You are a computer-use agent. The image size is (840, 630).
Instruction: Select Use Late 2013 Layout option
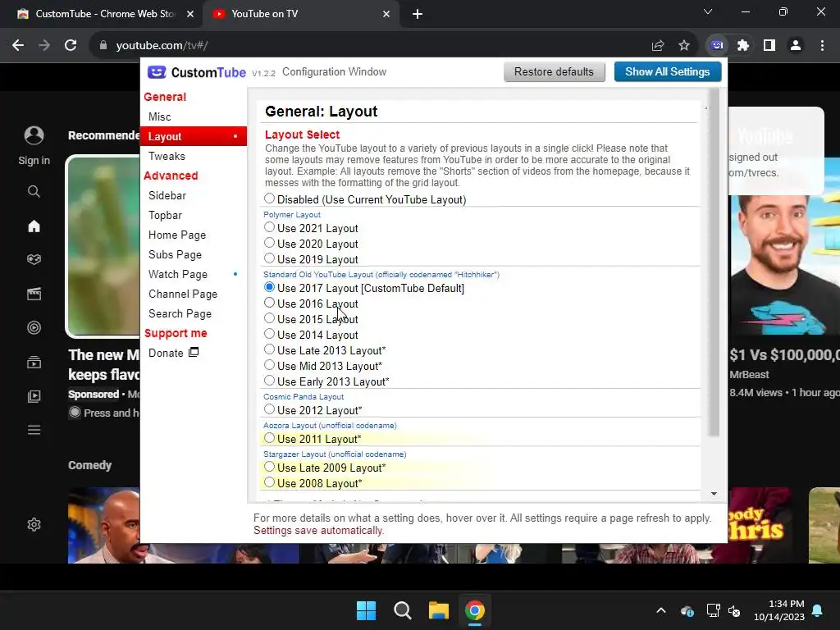point(269,349)
